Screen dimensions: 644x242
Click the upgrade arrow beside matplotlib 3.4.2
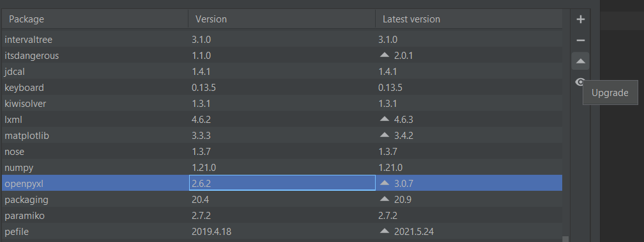pyautogui.click(x=385, y=135)
